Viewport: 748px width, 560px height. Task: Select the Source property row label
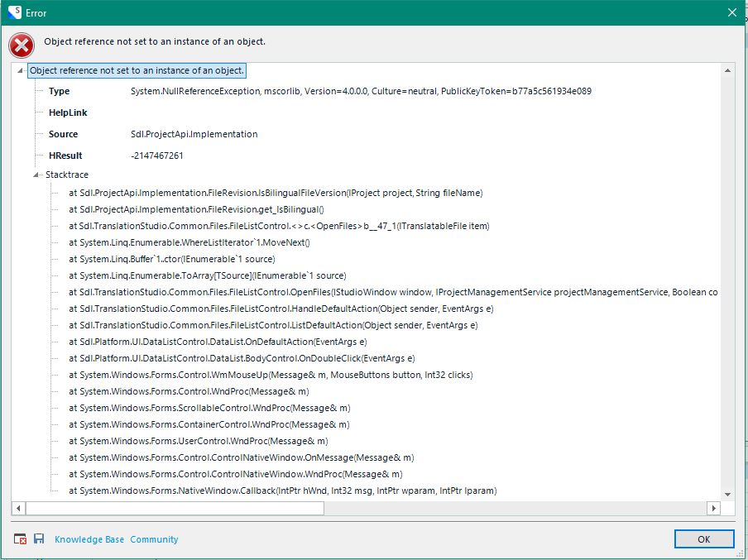(x=63, y=134)
